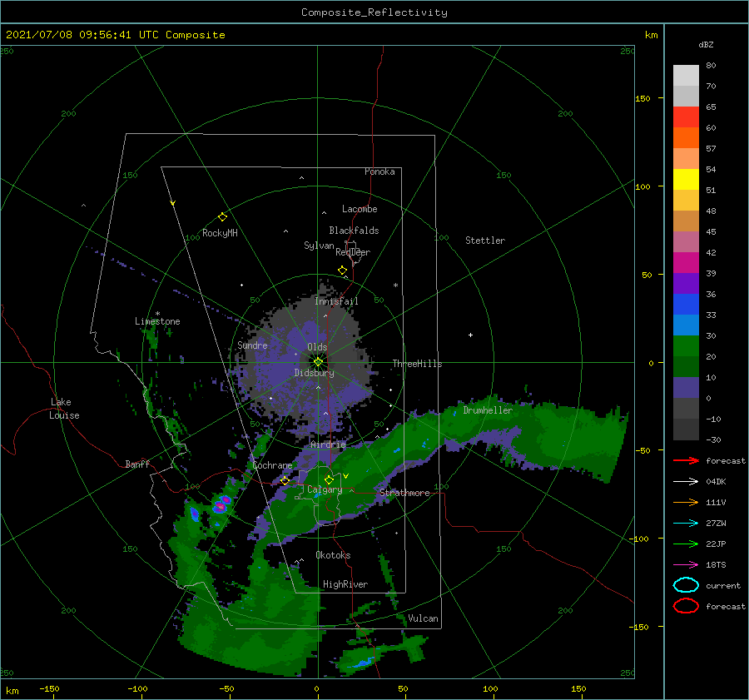Screen dimensions: 749x700
Task: Click the white cross marker east of ThreeHills
Action: pos(470,335)
